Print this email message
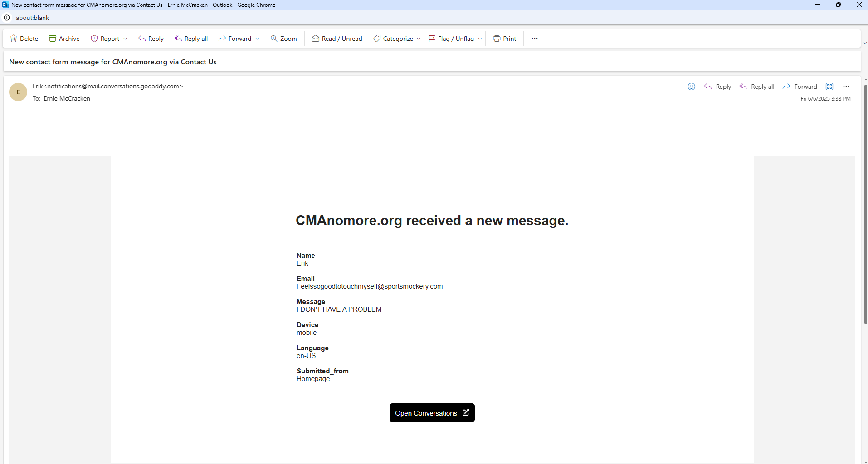The width and height of the screenshot is (868, 464). tap(505, 39)
